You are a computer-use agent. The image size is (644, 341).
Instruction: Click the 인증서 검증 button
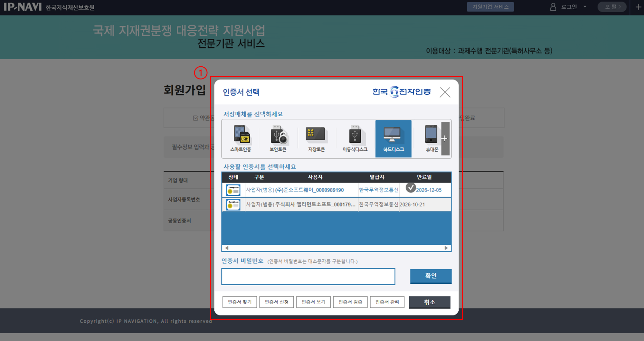350,302
